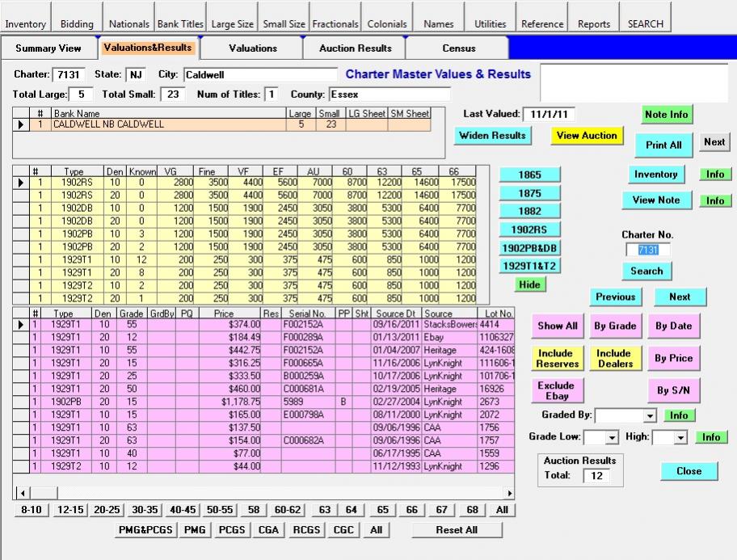Select the 50-55 grade range filter
Screen dimensions: 737x560
tap(219, 510)
